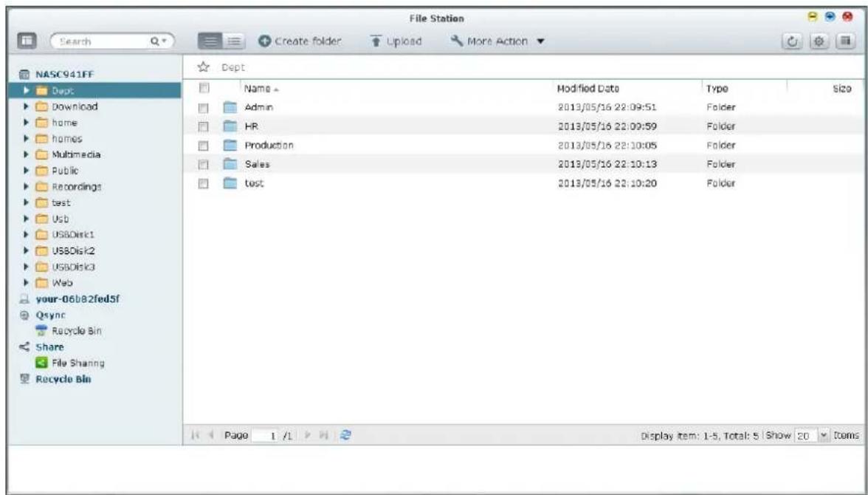Click the Production folder icon
868x495 pixels.
click(230, 146)
